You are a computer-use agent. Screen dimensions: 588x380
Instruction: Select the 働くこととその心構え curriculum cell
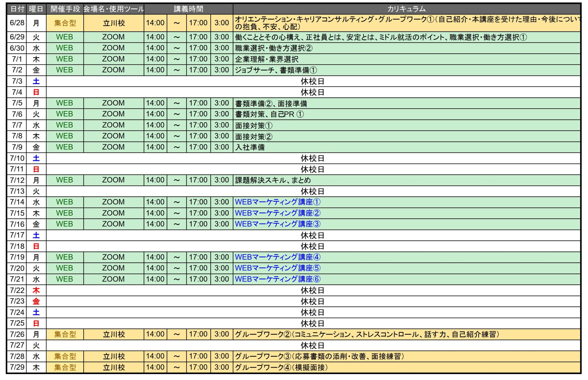(407, 37)
